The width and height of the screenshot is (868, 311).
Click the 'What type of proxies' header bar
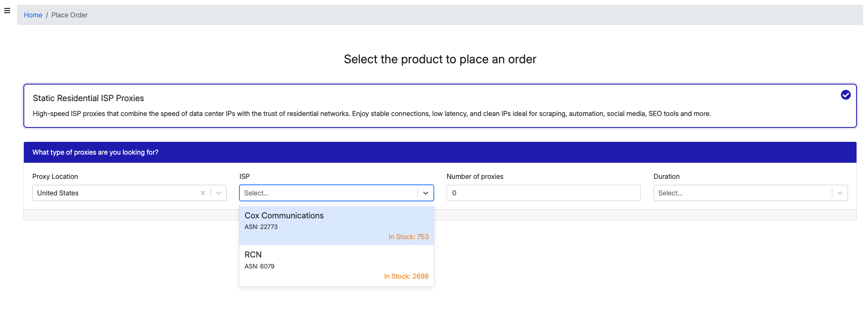pos(440,152)
